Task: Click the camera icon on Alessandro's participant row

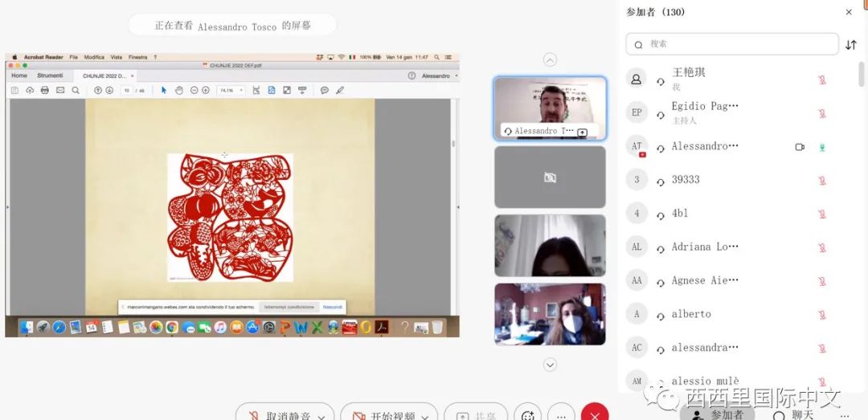Action: tap(800, 147)
